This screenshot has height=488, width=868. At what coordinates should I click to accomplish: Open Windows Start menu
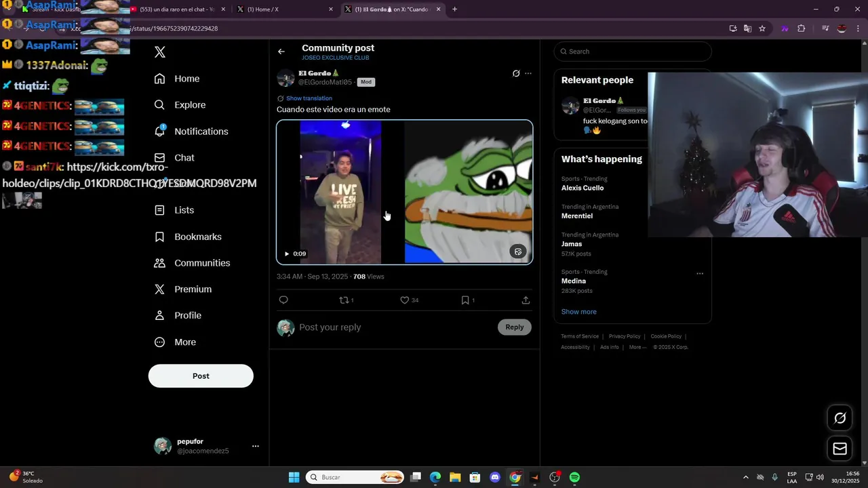[294, 477]
